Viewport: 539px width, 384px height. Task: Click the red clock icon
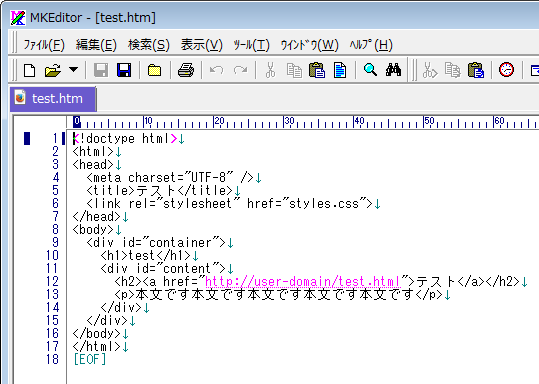[506, 70]
